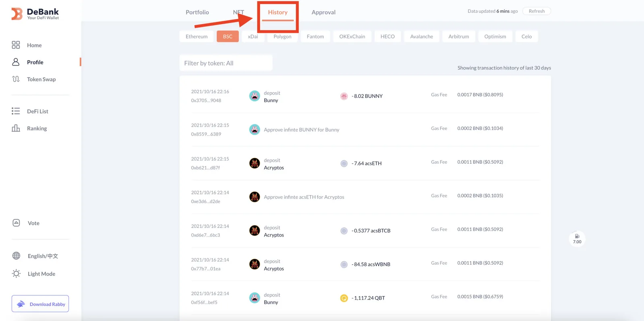Select the BSC chain filter
Image resolution: width=644 pixels, height=321 pixels.
(x=227, y=36)
